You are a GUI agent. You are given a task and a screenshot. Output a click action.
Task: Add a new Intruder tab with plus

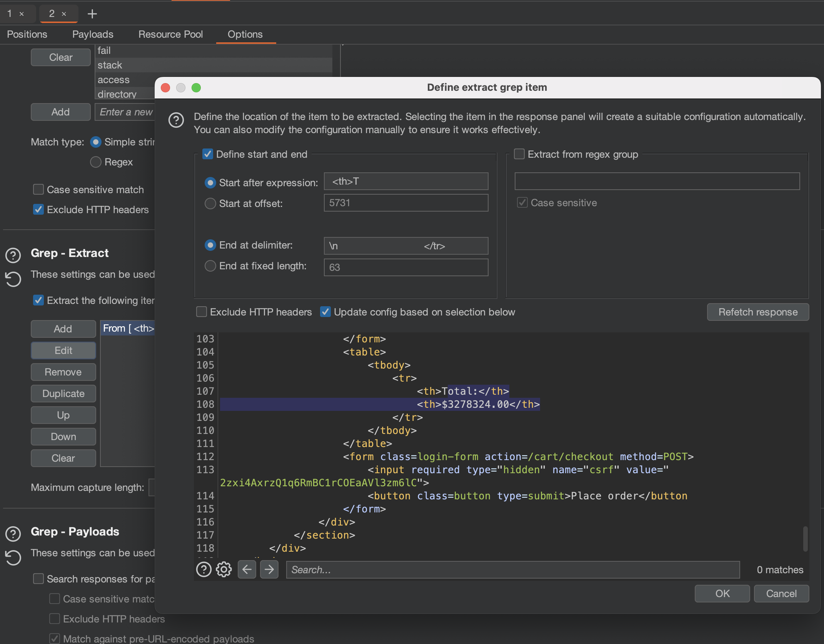[x=92, y=14]
